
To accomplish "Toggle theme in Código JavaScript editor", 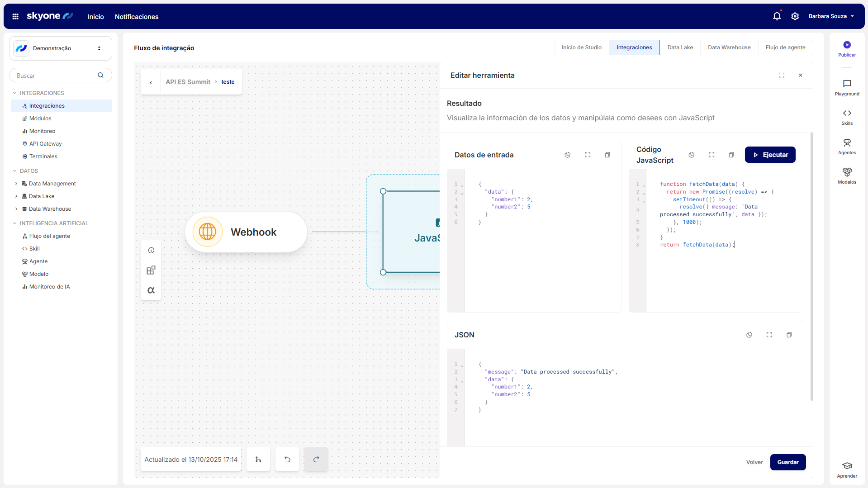I will coord(692,155).
